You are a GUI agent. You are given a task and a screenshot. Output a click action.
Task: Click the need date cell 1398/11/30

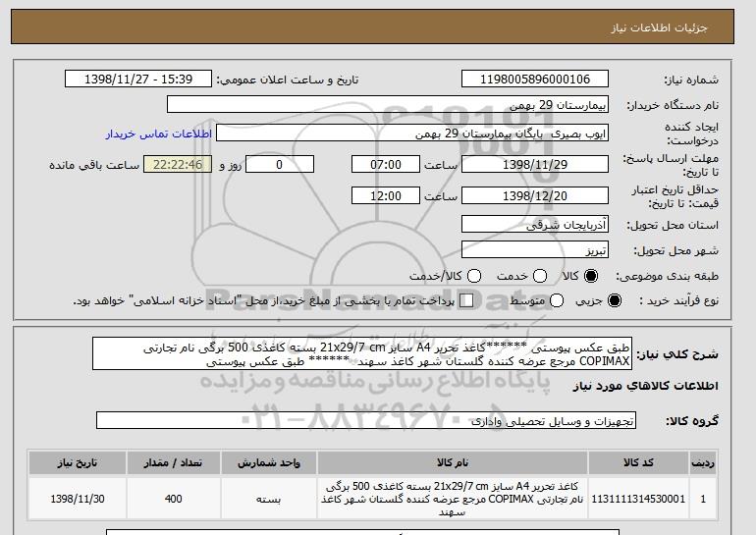pyautogui.click(x=78, y=499)
